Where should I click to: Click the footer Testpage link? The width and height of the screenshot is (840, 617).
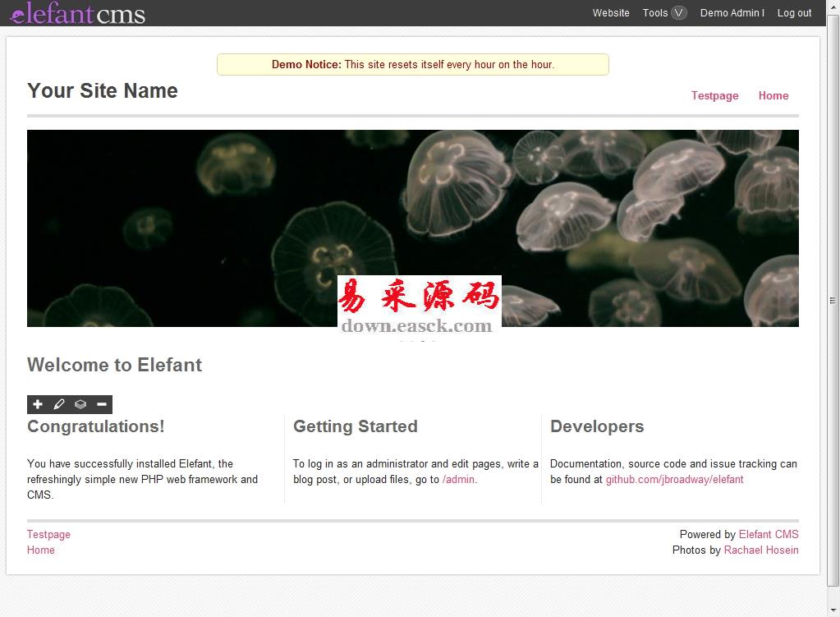pyautogui.click(x=48, y=535)
